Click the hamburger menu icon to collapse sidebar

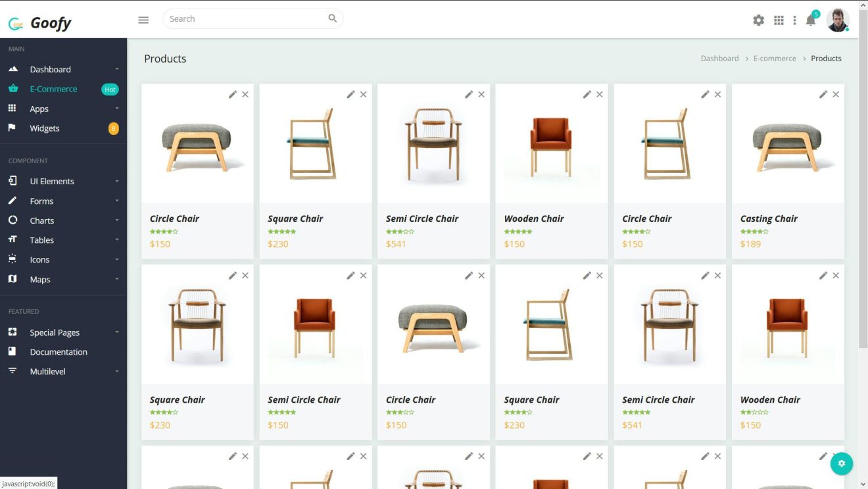143,20
